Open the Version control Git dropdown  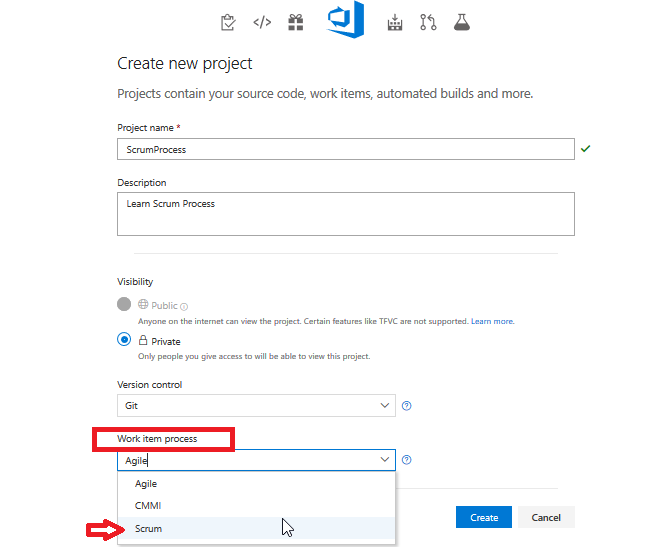point(256,406)
